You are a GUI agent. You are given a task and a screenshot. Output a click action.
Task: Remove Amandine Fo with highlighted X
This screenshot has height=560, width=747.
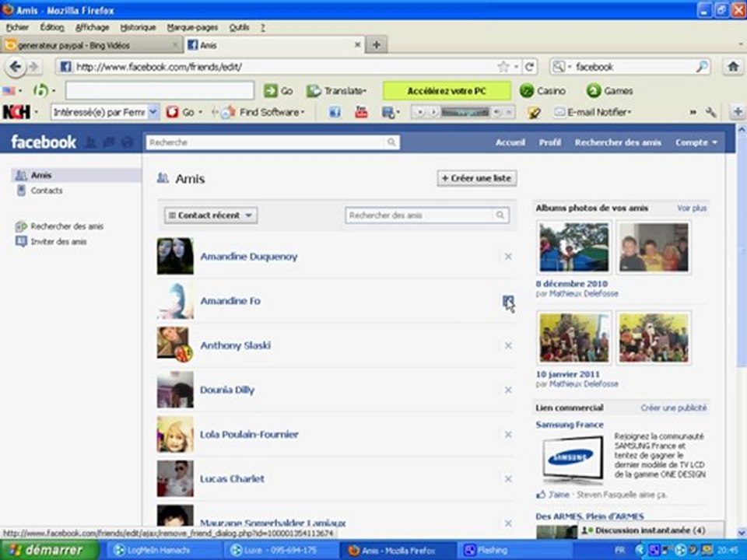coord(508,301)
